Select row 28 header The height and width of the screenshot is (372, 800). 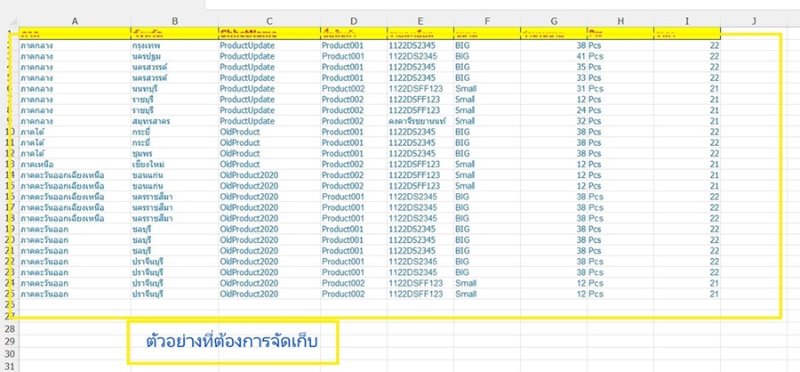pos(10,328)
